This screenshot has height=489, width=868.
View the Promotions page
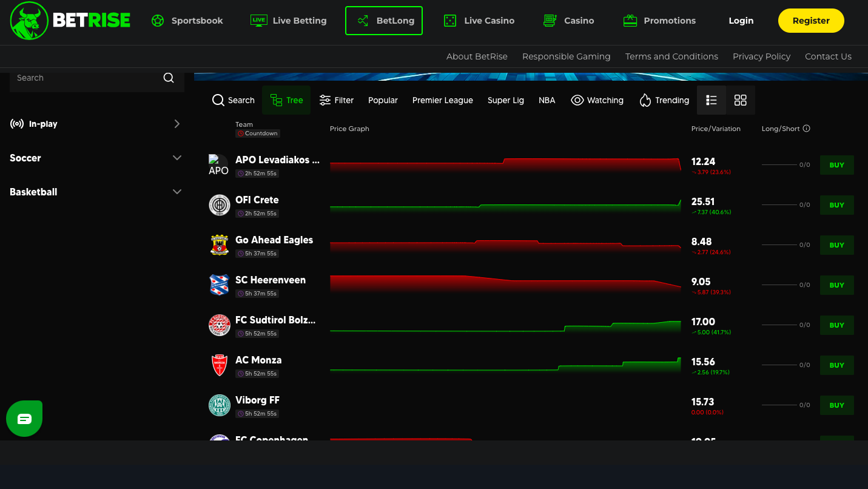(x=659, y=21)
